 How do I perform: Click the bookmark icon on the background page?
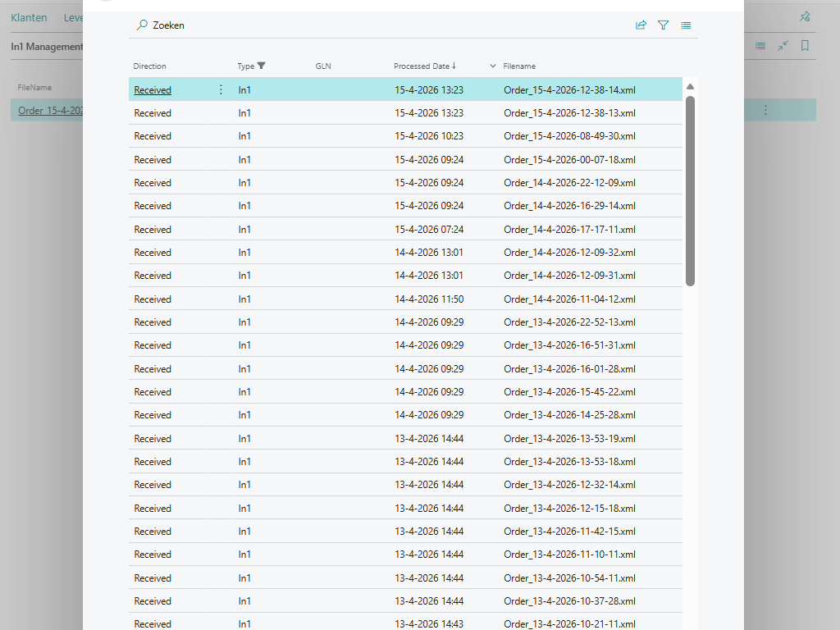tap(805, 46)
